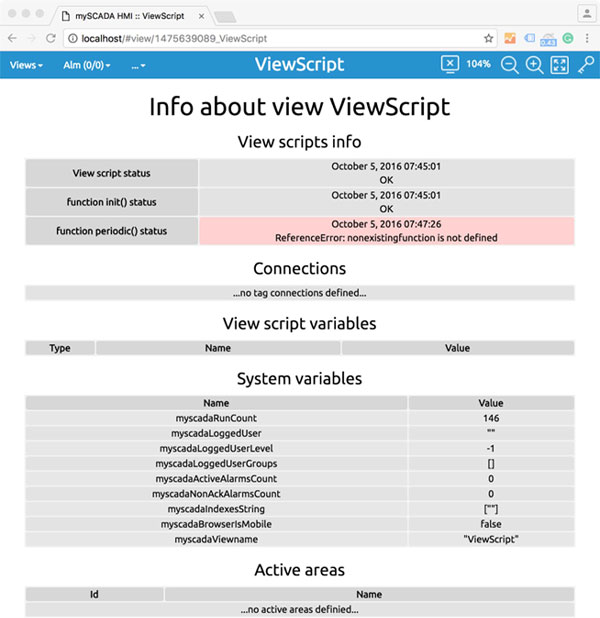Click the Chrome user profile icon

click(x=587, y=13)
